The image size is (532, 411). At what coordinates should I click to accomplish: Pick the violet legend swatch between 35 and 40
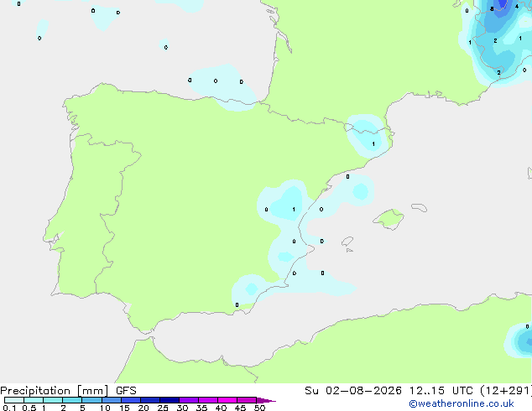click(x=208, y=400)
